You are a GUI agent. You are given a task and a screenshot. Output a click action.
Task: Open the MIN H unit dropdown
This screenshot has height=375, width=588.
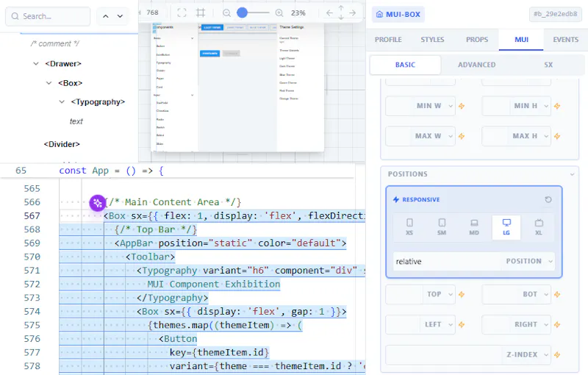click(546, 106)
